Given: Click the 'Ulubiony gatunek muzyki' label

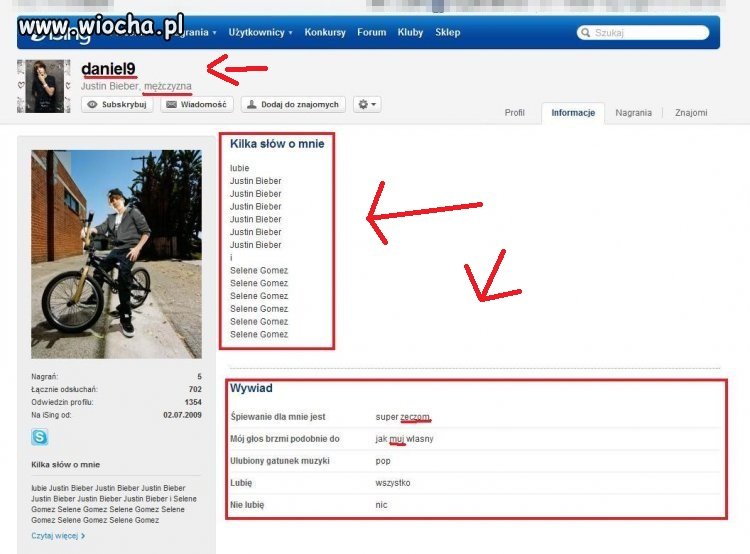Looking at the screenshot, I should (280, 461).
